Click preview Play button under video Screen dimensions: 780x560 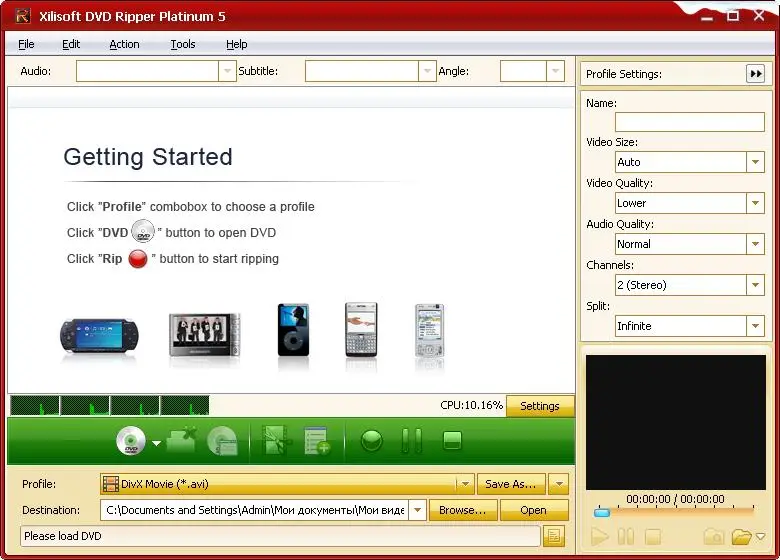[599, 537]
